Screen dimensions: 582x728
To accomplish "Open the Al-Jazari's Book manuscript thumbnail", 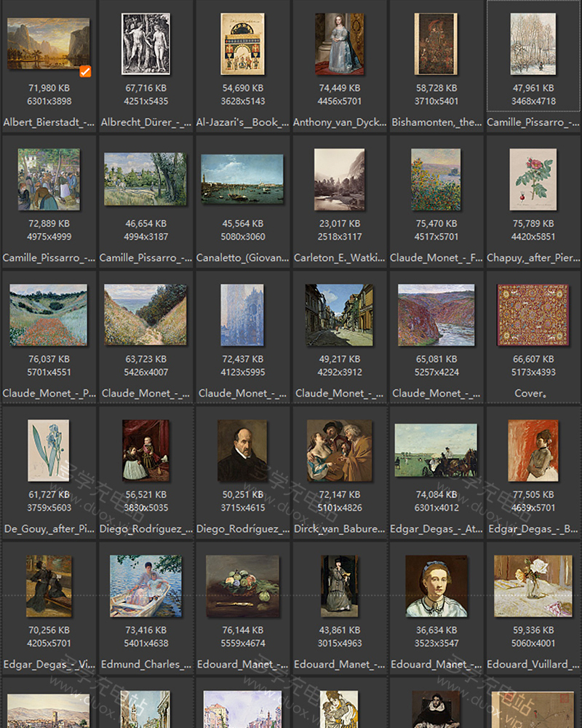I will pyautogui.click(x=242, y=44).
